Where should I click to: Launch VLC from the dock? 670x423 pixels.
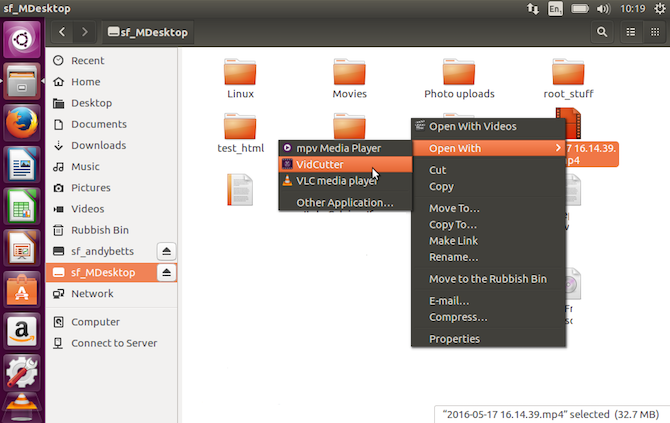[22, 408]
